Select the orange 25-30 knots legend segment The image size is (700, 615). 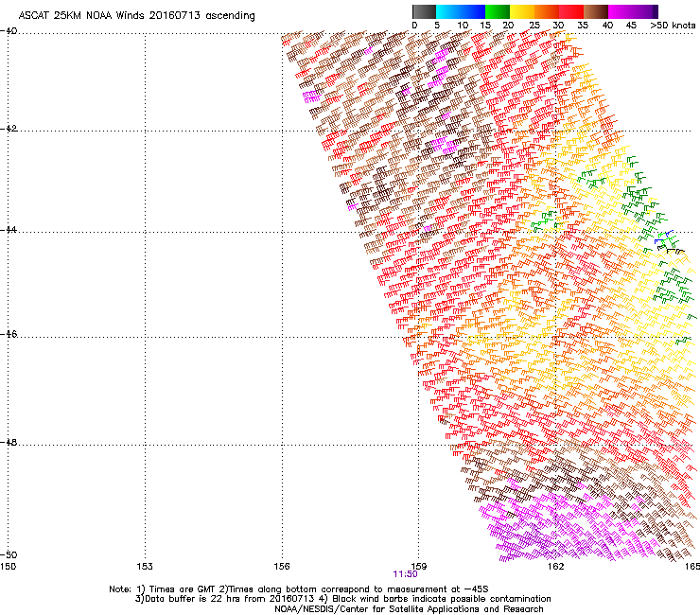pos(547,11)
